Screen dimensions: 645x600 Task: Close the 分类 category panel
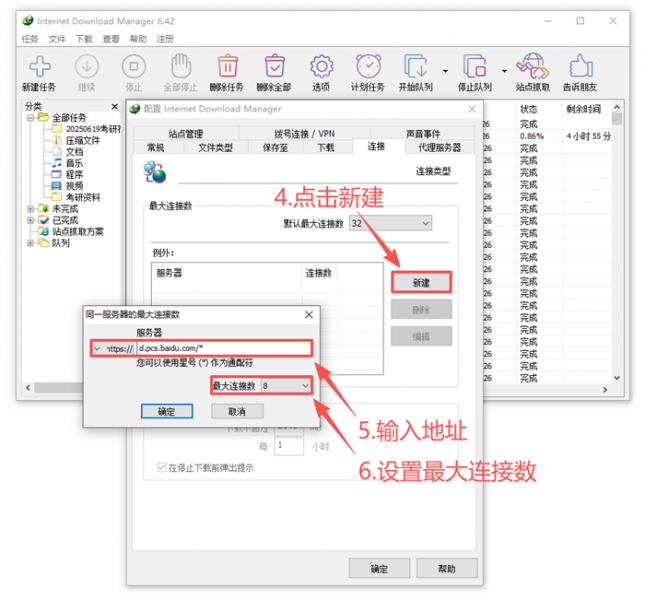click(x=114, y=107)
